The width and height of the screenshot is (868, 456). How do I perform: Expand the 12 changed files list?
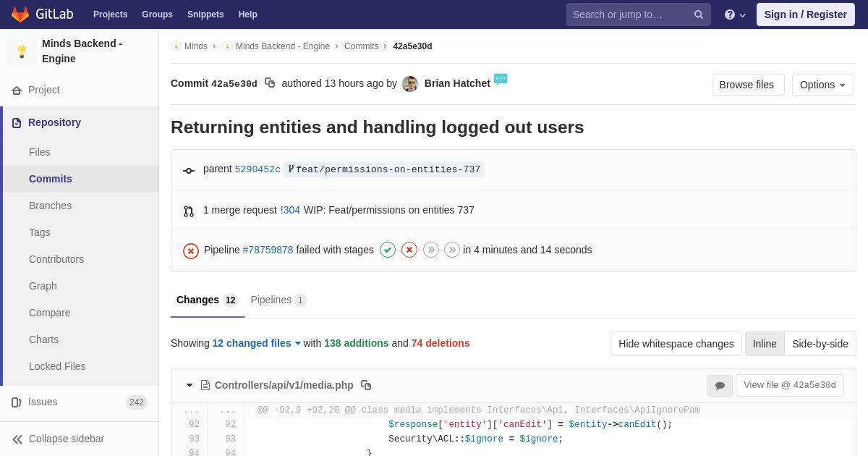click(256, 343)
